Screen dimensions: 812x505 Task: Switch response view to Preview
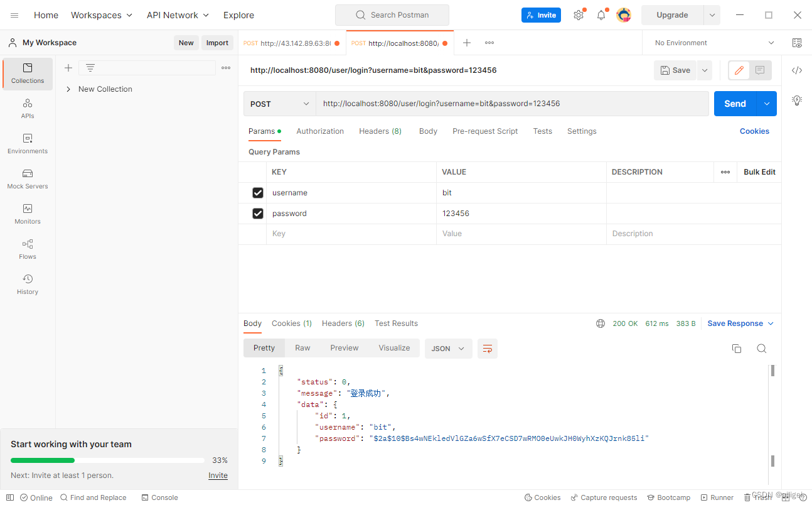coord(345,348)
